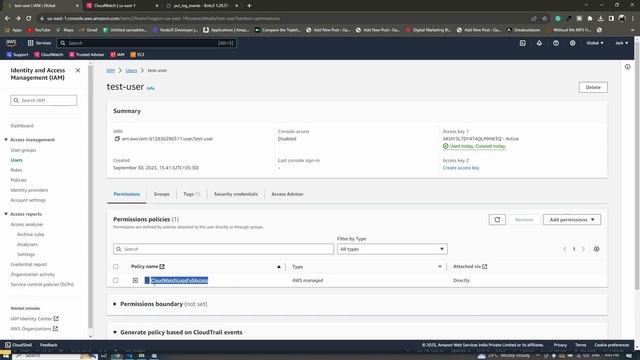Screen dimensions: 640x360
Task: Open Roles in sidebar
Action: point(16,170)
